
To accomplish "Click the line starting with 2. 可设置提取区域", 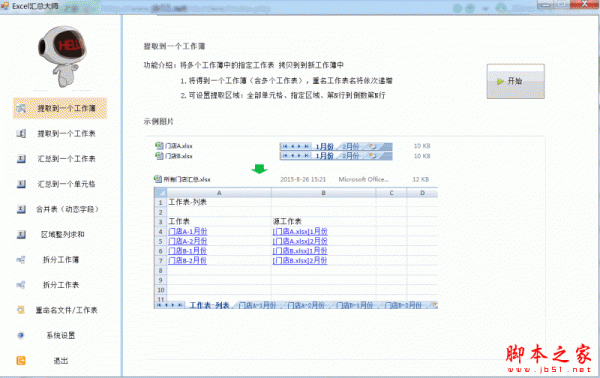I will coord(283,95).
